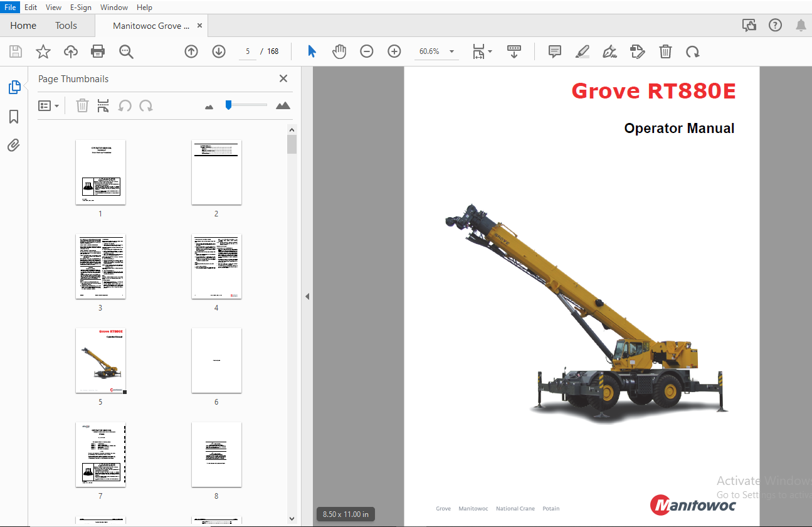
Task: Close the Manitowoc Grove document tab
Action: [x=200, y=26]
